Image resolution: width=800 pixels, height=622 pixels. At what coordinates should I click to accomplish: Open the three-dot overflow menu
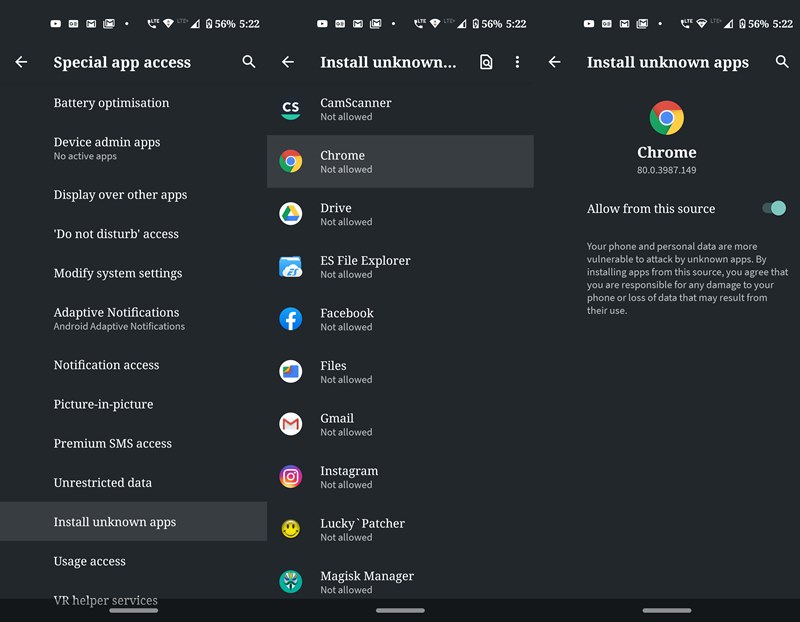click(518, 62)
